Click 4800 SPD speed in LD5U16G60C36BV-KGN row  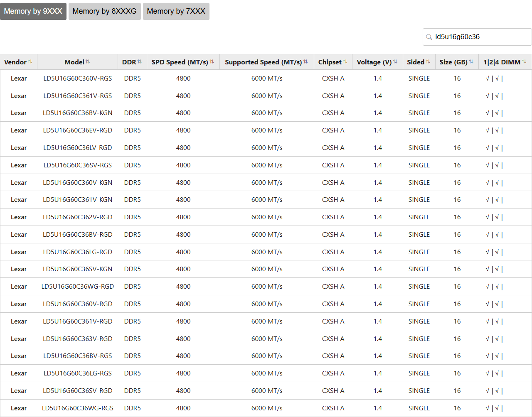[x=183, y=113]
